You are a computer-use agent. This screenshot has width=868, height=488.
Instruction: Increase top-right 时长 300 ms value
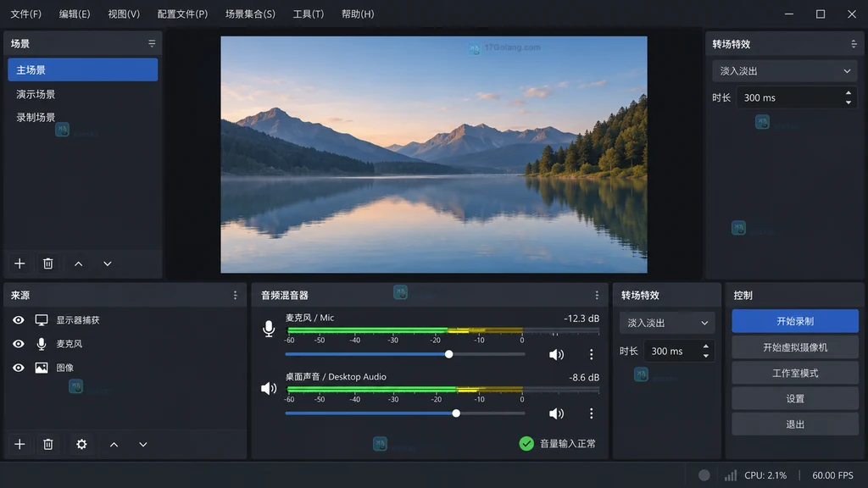(848, 93)
